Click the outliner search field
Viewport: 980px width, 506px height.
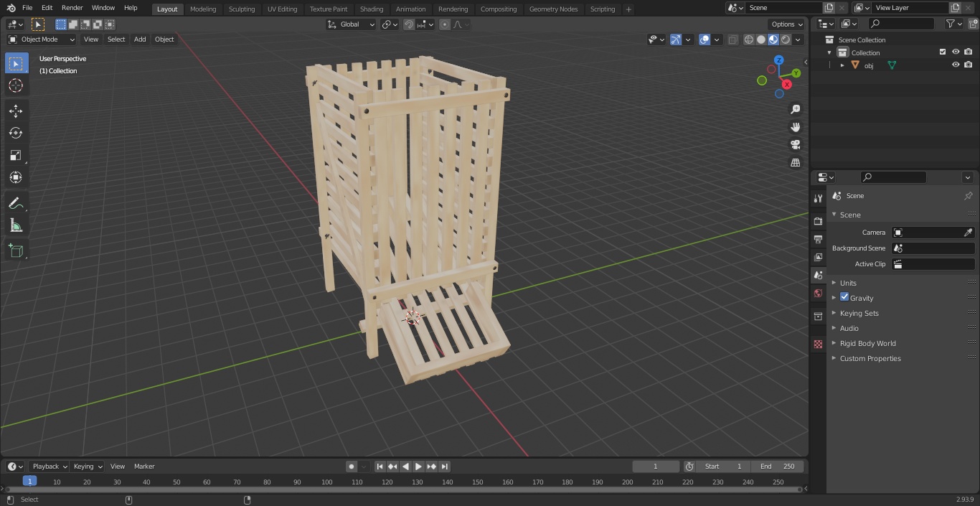click(x=900, y=24)
